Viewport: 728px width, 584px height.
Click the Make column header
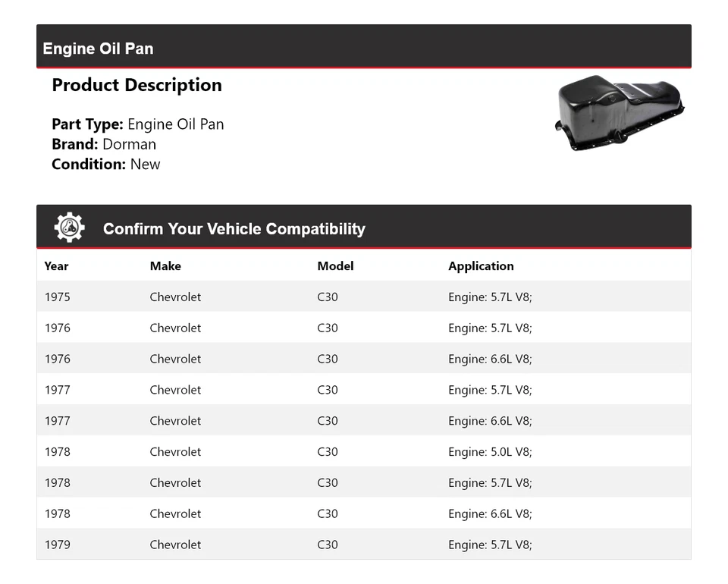point(165,266)
